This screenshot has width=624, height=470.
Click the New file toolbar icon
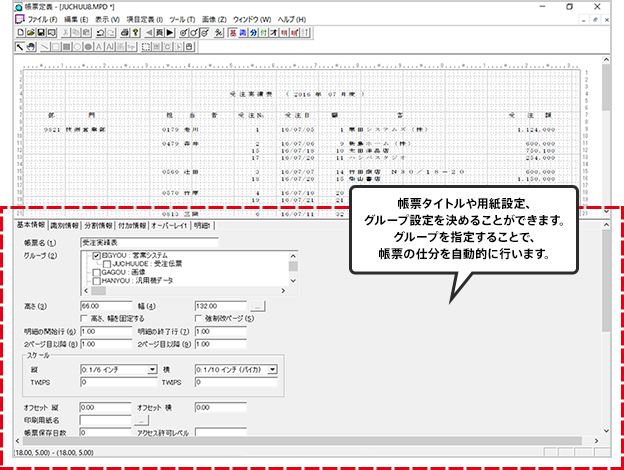pyautogui.click(x=21, y=33)
